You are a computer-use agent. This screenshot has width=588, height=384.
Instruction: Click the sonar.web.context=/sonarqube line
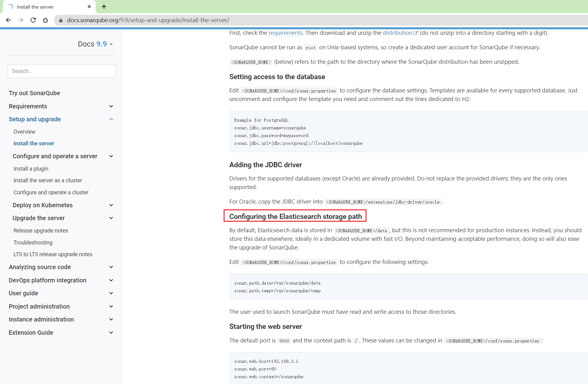pos(269,377)
